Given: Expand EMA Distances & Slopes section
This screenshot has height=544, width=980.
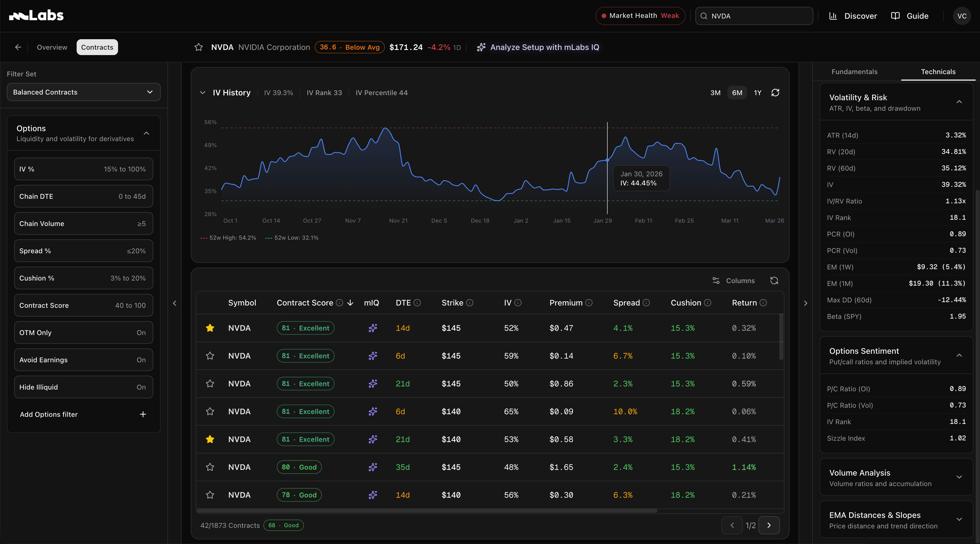Looking at the screenshot, I should pos(959,520).
